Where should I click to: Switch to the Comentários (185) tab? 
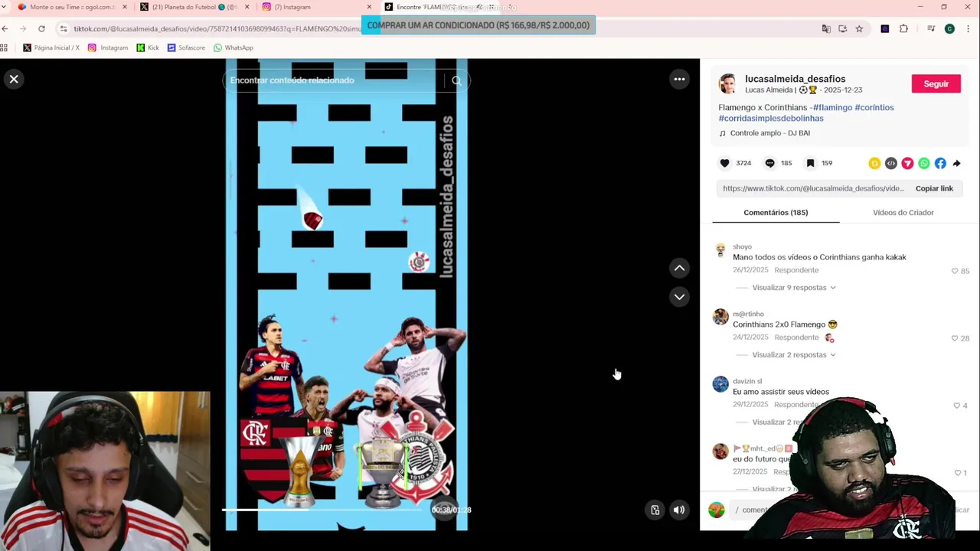pyautogui.click(x=776, y=213)
